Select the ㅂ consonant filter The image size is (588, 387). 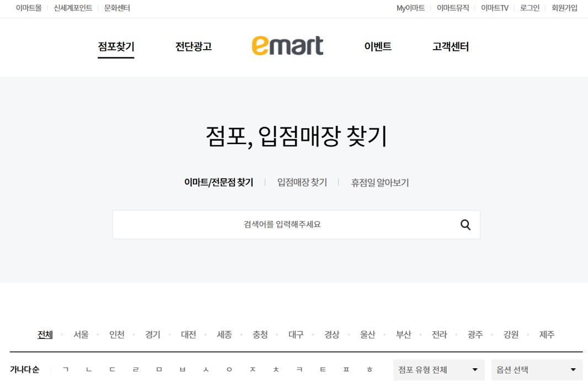(182, 370)
